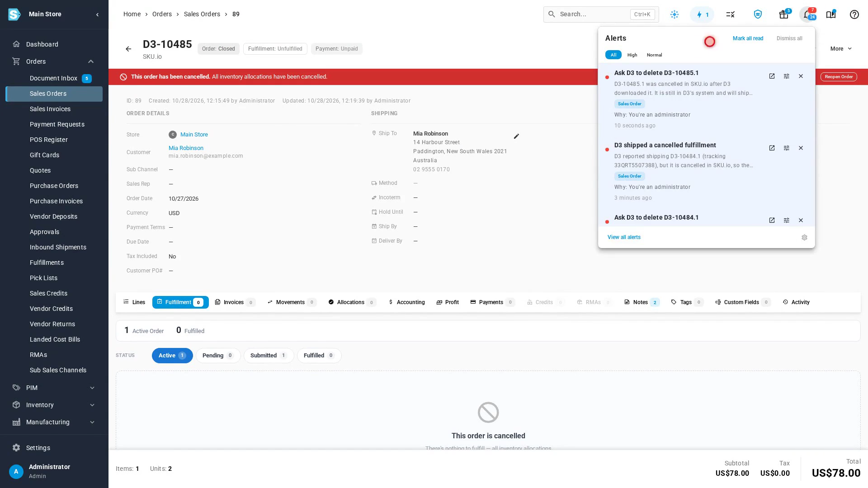This screenshot has width=868, height=488.
Task: Dismiss the 'D3 shipped a cancelled fulfillment' alert
Action: (801, 148)
